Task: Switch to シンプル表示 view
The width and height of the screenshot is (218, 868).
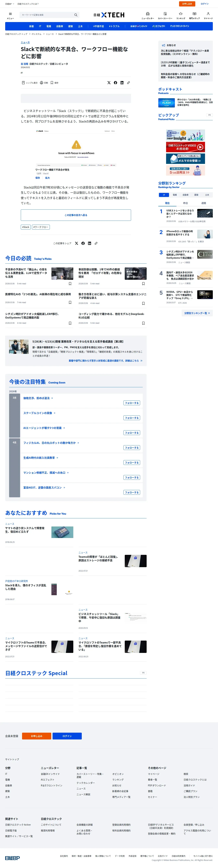Action: pyautogui.click(x=30, y=83)
